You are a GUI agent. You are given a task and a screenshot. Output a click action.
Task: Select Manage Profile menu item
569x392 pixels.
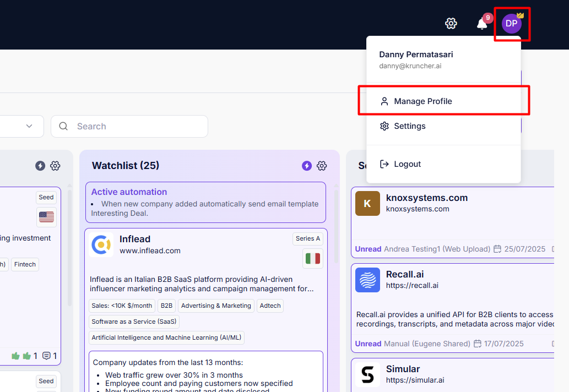coord(443,101)
